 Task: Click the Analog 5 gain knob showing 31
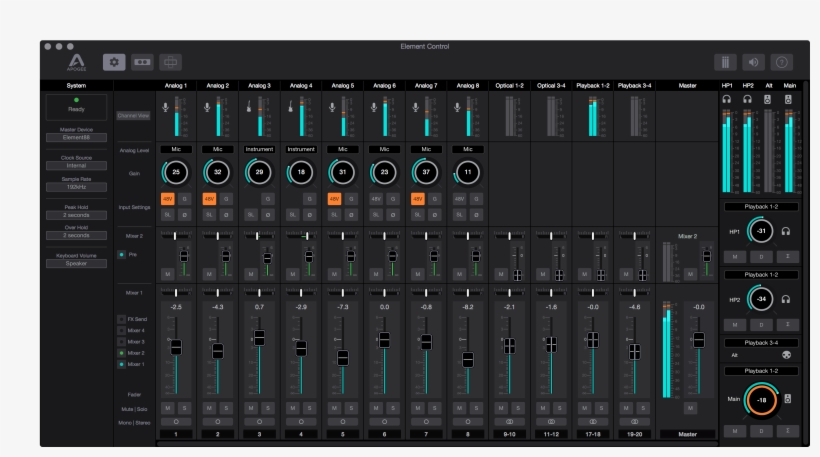[x=343, y=172]
